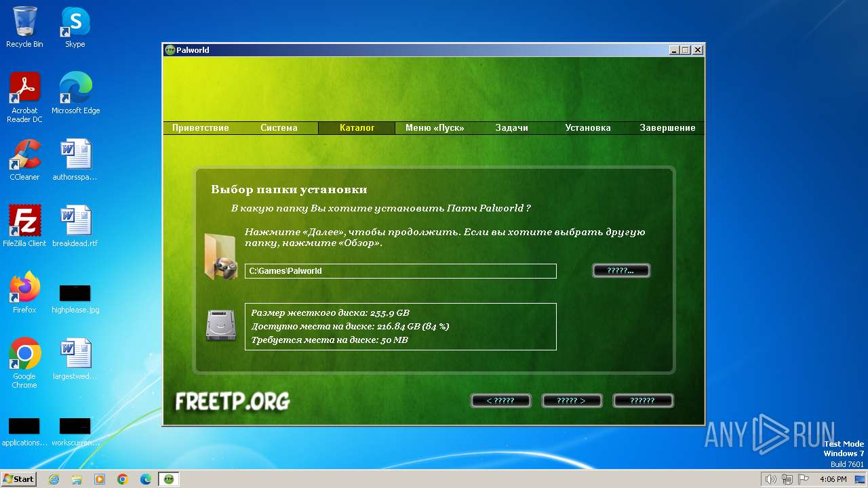Click the 4:06 PM taskbar clock

click(833, 479)
